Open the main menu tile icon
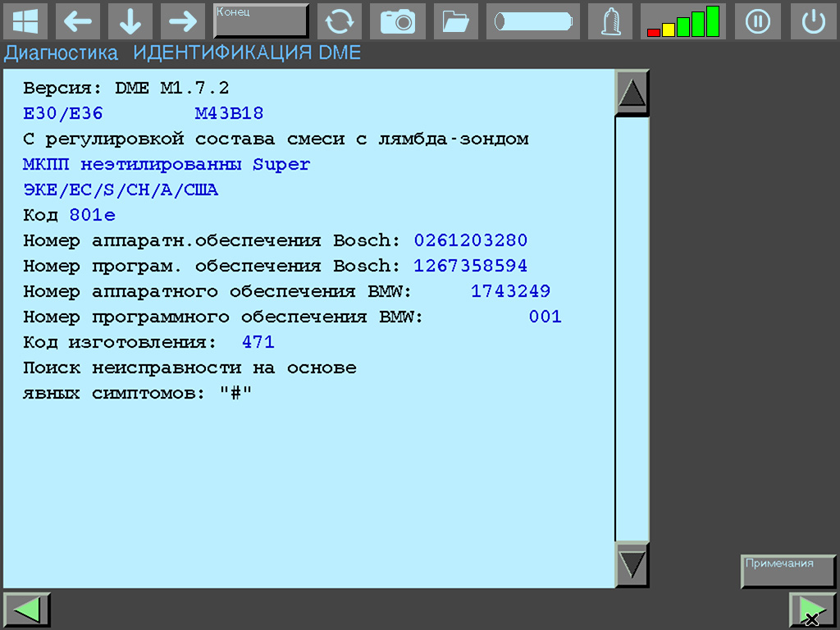Image resolution: width=840 pixels, height=630 pixels. click(27, 21)
